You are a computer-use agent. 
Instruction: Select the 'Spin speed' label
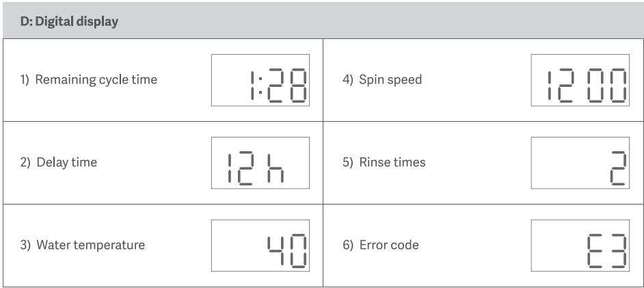pyautogui.click(x=390, y=79)
